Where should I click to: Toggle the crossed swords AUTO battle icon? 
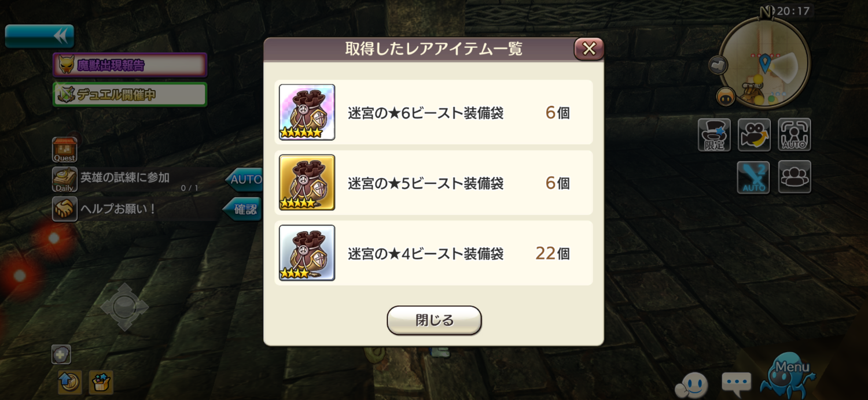[753, 177]
